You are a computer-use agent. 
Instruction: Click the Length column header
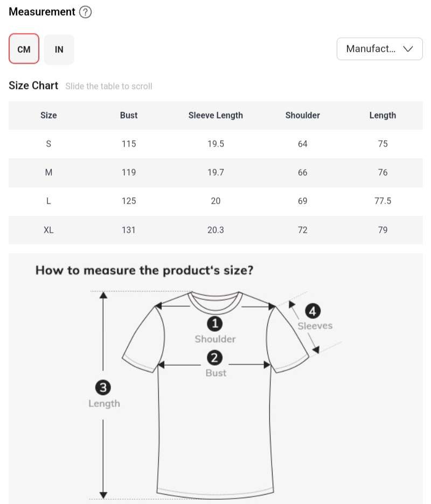[x=383, y=115]
